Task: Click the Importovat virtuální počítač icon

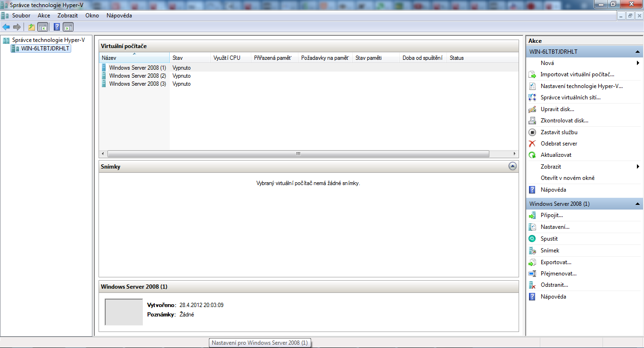Action: (x=532, y=74)
